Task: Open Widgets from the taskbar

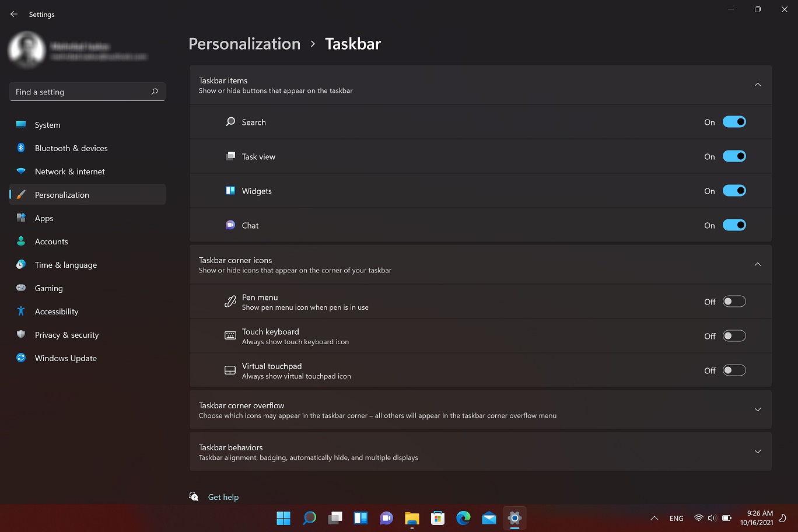Action: [x=360, y=518]
